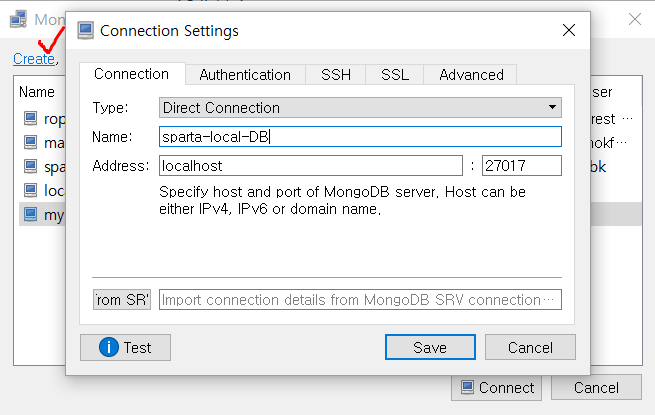655x415 pixels.
Task: Click the computer icon beside the "loc" connection
Action: pyautogui.click(x=31, y=190)
